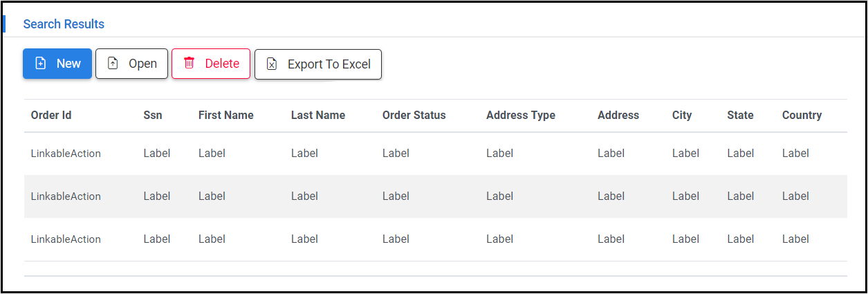Image resolution: width=868 pixels, height=294 pixels.
Task: Click First Name column header
Action: [225, 116]
